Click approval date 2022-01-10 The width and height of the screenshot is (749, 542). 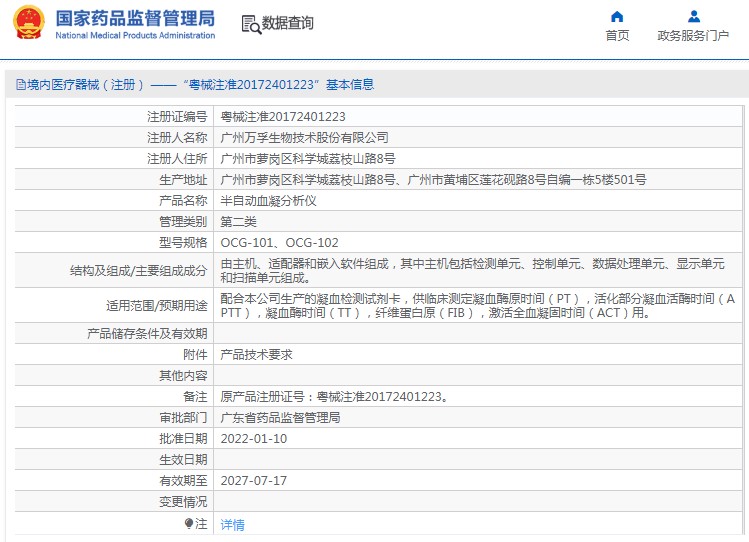pyautogui.click(x=253, y=438)
